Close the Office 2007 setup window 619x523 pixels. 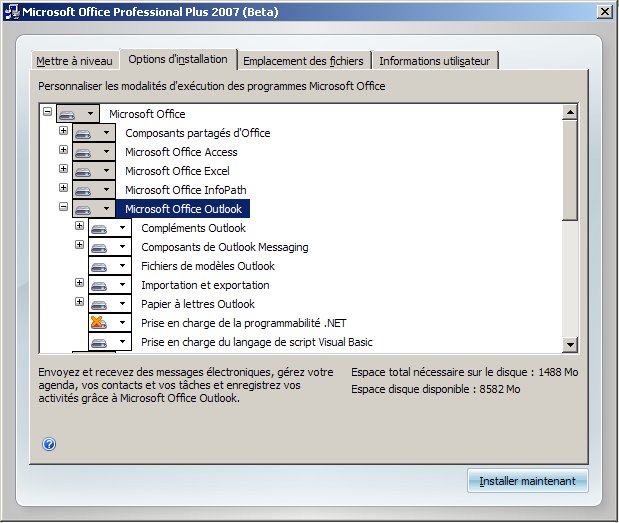coord(604,11)
